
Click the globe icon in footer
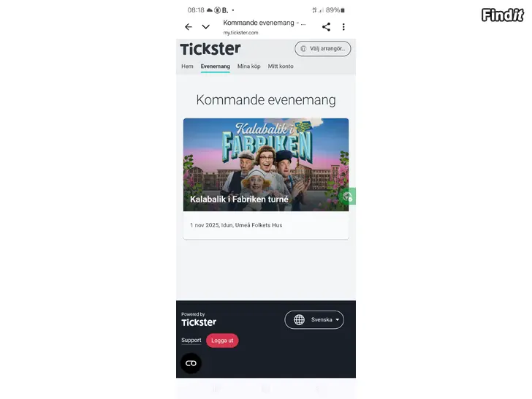pyautogui.click(x=299, y=319)
